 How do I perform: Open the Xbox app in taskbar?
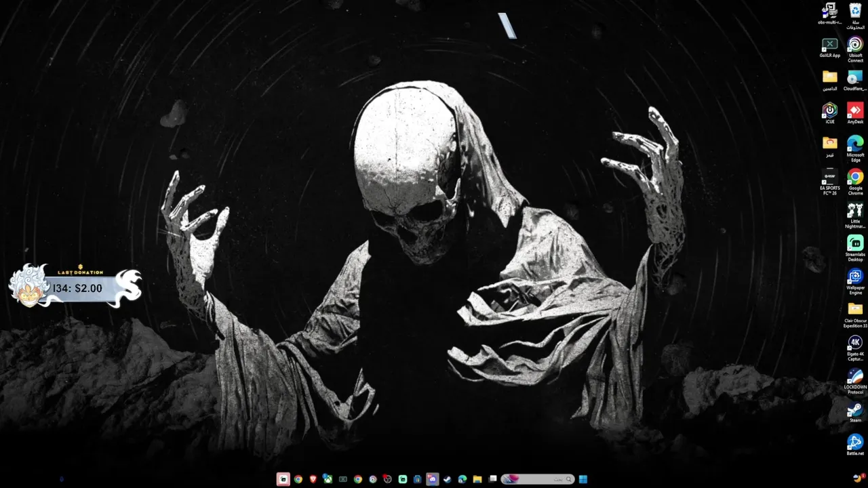click(x=328, y=479)
